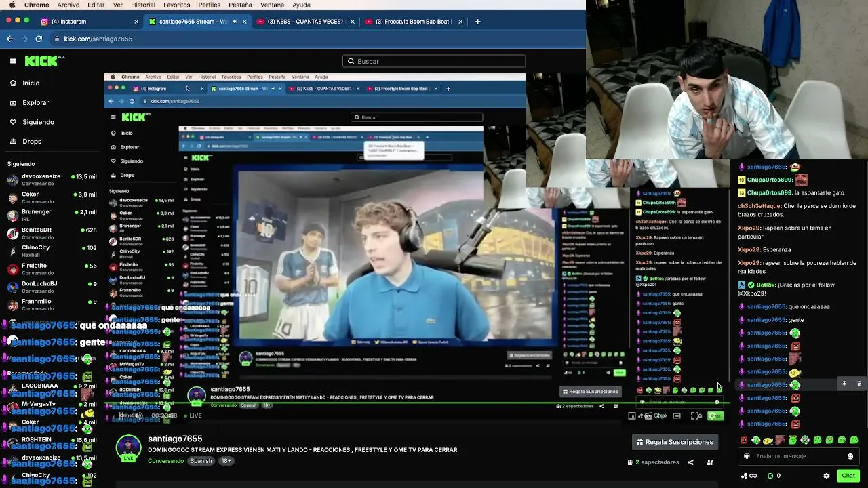Viewport: 868px width, 488px height.
Task: Open a new browser tab
Action: pos(477,22)
